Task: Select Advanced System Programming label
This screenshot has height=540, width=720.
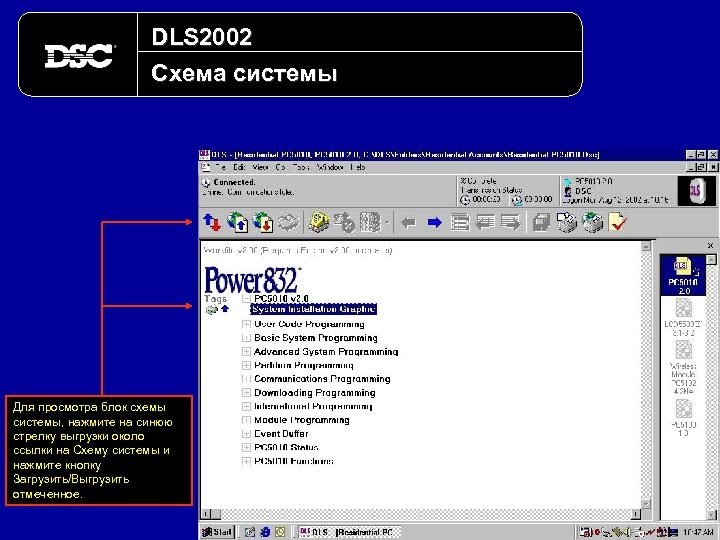Action: (326, 352)
